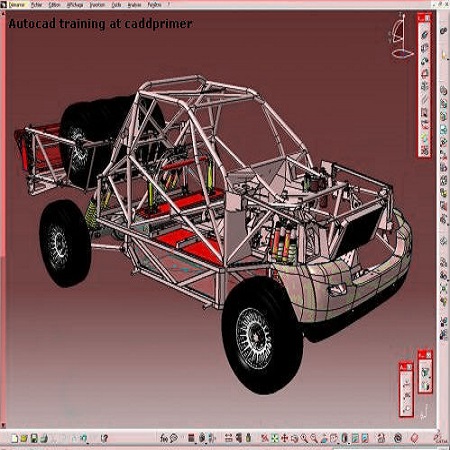
Task: Click the CATIA logo icon at bottom right
Action: [440, 437]
